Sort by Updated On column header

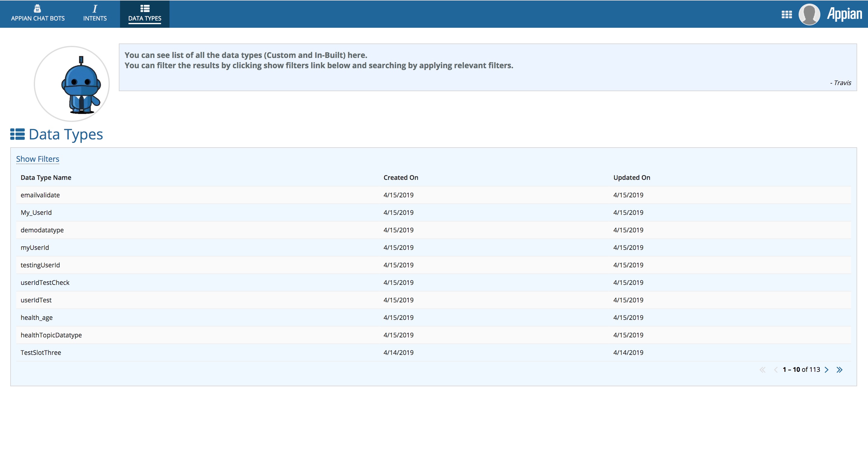point(632,178)
